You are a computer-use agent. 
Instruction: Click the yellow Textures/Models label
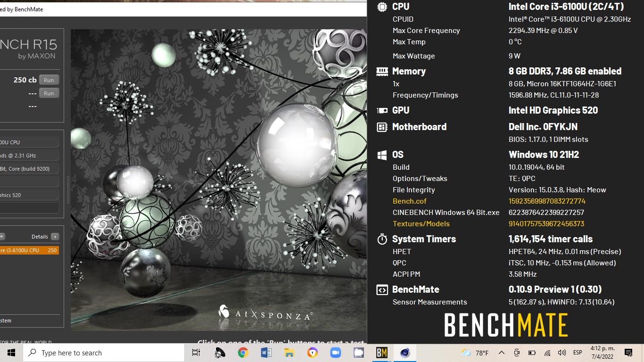[x=421, y=224]
